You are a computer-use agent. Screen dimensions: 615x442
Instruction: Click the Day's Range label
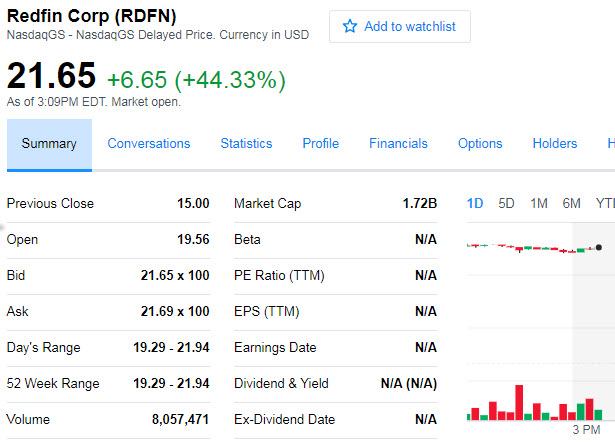(x=44, y=348)
